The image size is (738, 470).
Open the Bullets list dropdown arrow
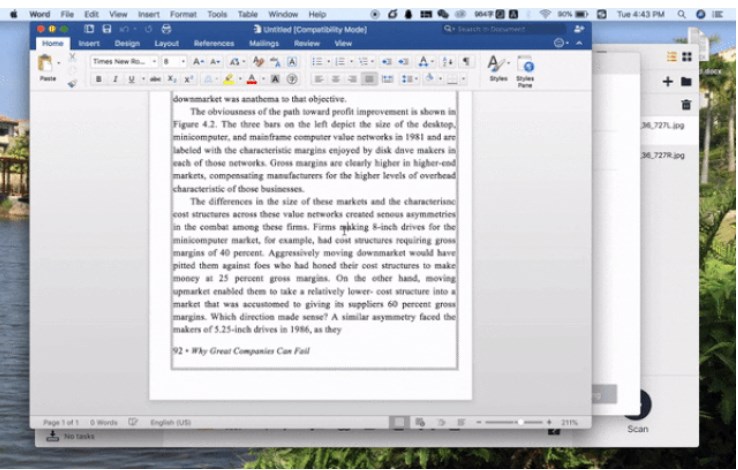pyautogui.click(x=329, y=62)
